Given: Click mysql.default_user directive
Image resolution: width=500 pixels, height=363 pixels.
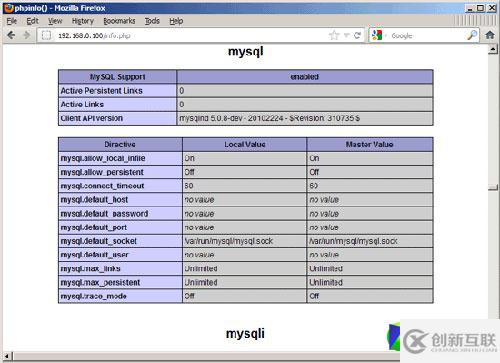Looking at the screenshot, I should (94, 255).
